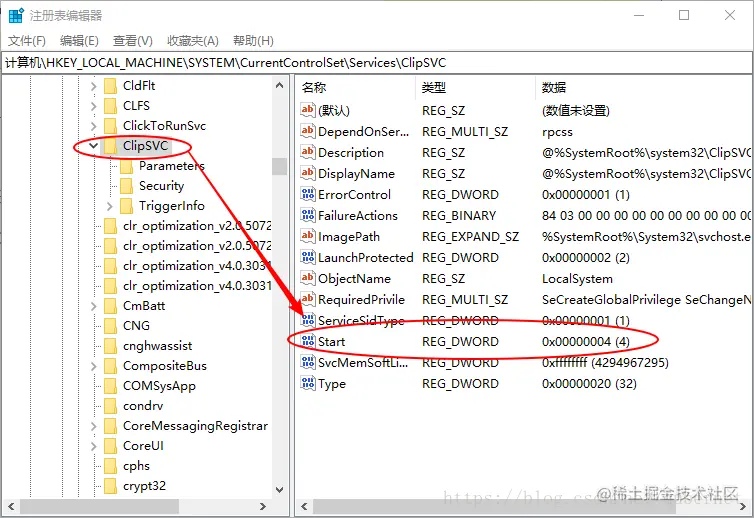Click the ErrorControl DWORD icon
The height and width of the screenshot is (518, 754).
308,194
